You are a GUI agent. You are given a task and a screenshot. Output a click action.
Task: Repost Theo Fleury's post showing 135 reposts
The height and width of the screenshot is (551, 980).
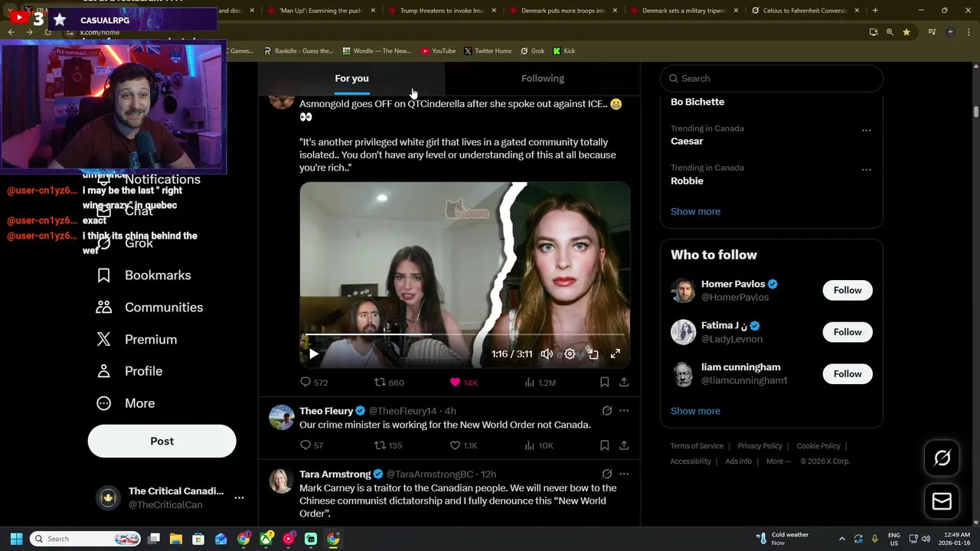click(387, 445)
